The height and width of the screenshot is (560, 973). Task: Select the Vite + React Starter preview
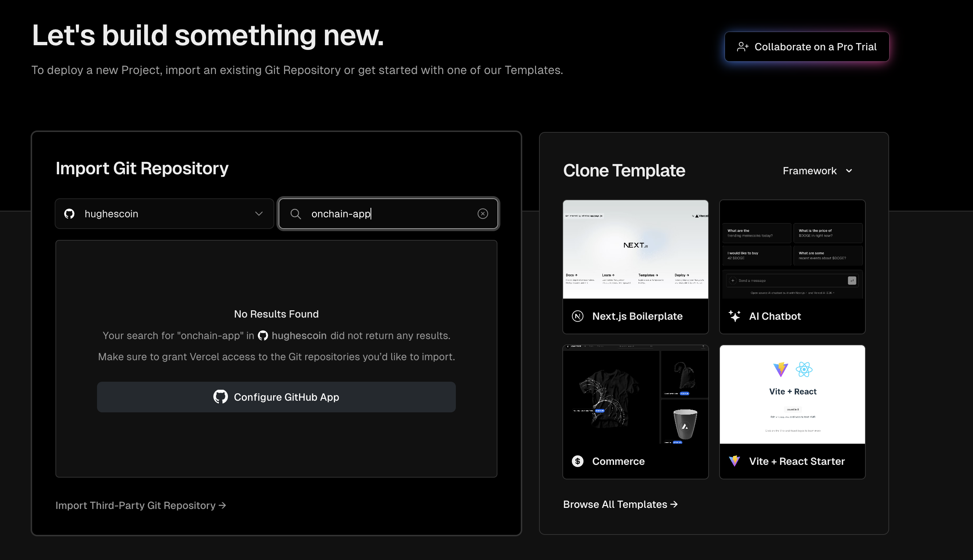point(792,394)
